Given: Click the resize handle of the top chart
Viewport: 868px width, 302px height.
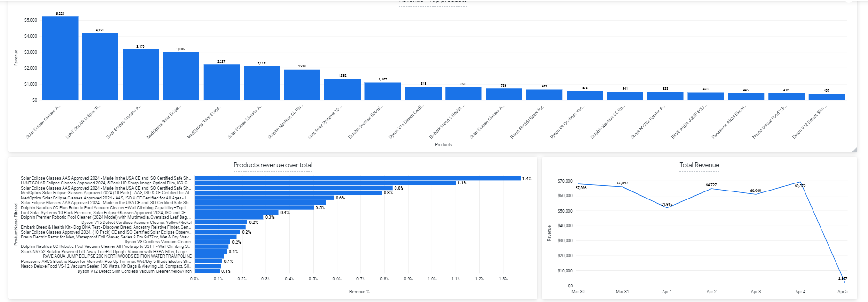Looking at the screenshot, I should click(854, 150).
